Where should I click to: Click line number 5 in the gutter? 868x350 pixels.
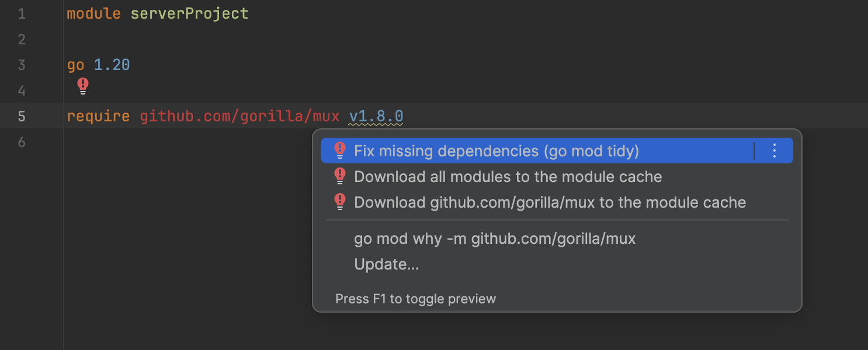coord(22,116)
